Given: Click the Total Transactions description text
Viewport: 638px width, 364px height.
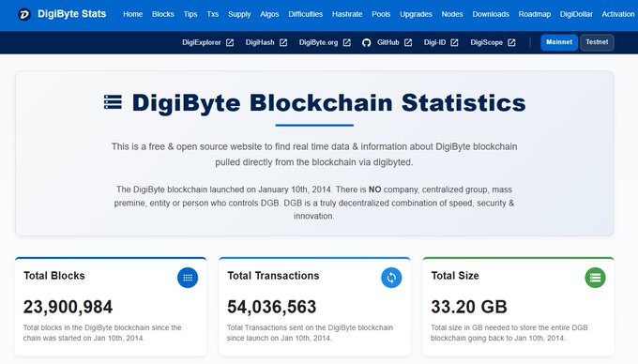Looking at the screenshot, I should (x=310, y=333).
